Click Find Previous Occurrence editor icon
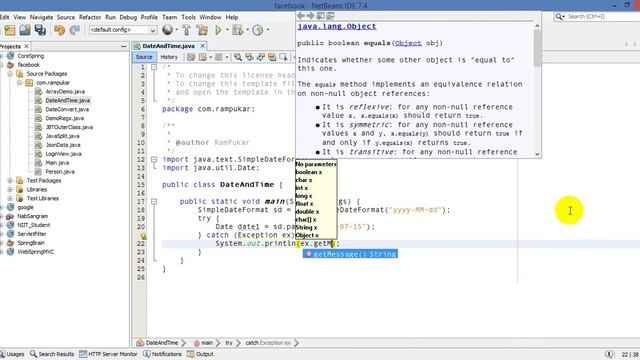 [x=249, y=57]
